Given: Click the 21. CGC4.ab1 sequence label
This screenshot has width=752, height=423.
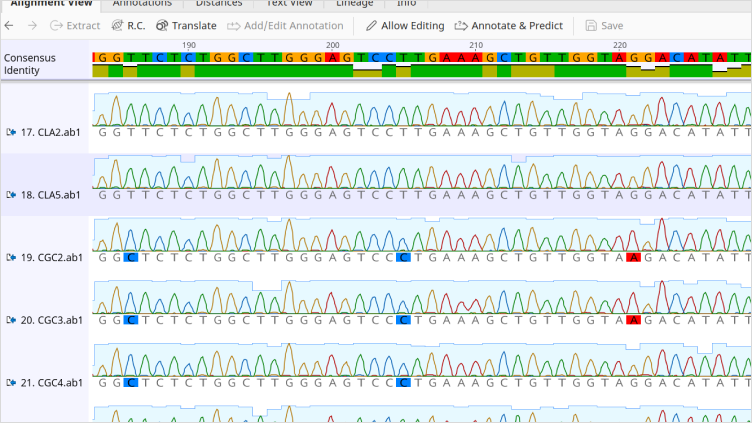Looking at the screenshot, I should click(x=50, y=383).
